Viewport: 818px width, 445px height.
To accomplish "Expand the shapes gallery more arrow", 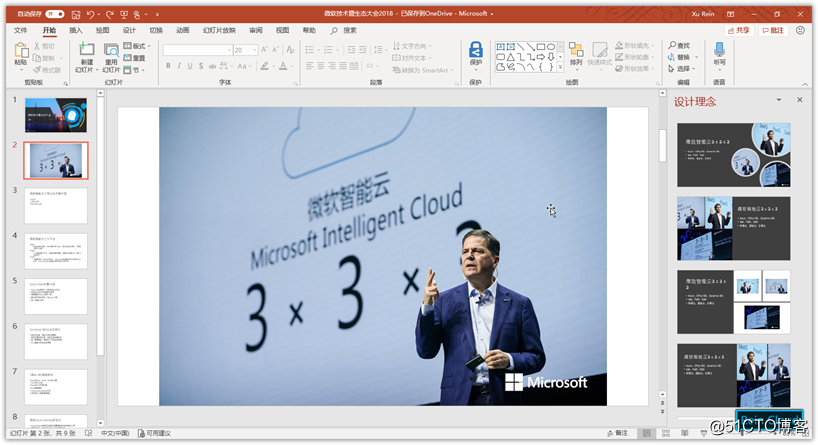I will 560,67.
